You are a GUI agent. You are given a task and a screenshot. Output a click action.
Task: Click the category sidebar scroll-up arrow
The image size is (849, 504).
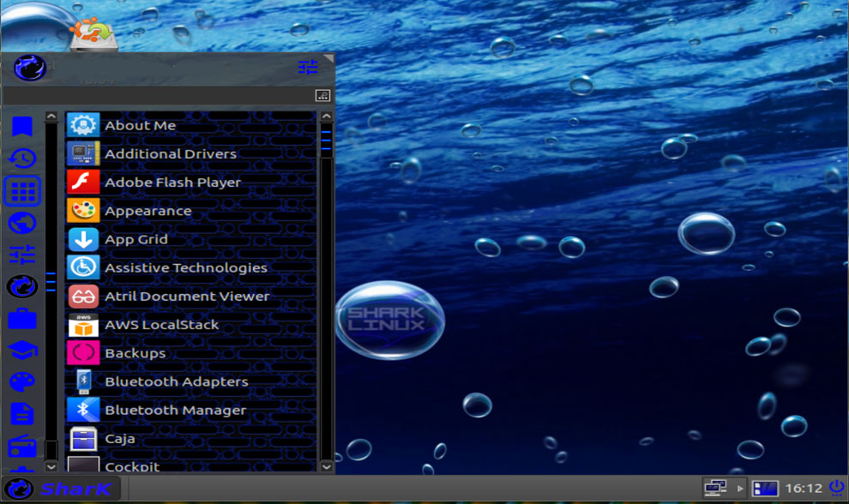pos(51,116)
